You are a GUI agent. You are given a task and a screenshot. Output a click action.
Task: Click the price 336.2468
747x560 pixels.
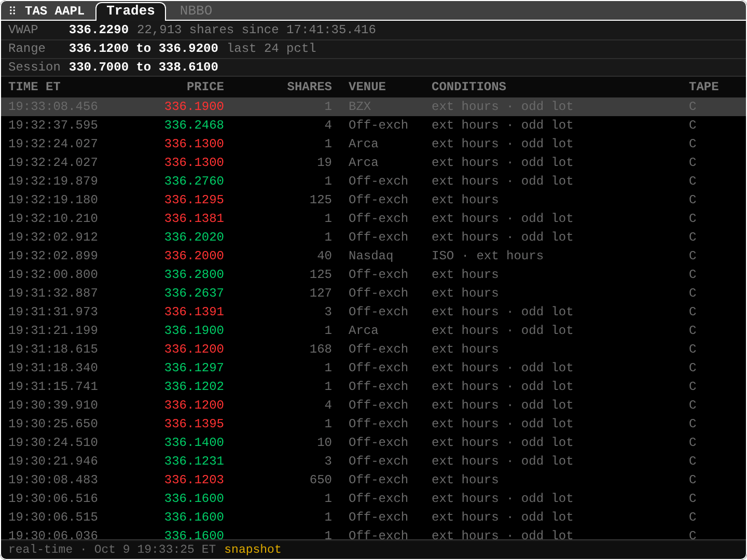pos(194,125)
